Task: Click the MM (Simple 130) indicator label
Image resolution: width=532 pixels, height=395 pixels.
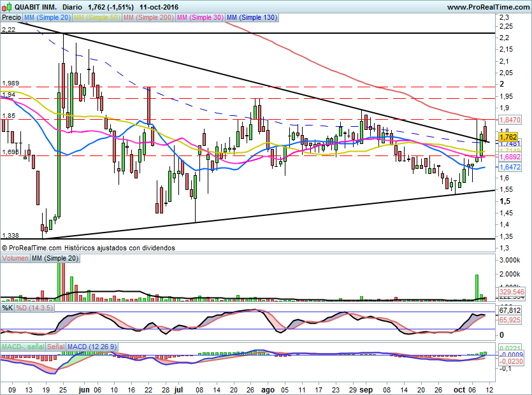Action: point(251,18)
